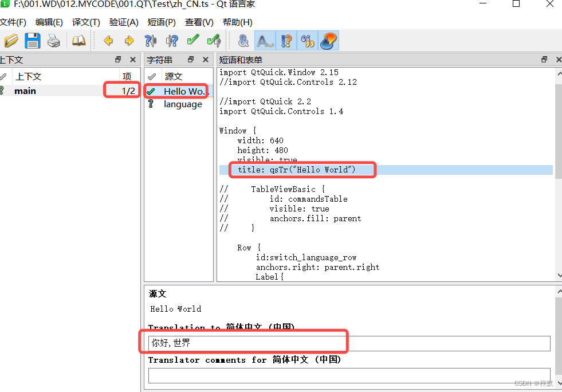Click the source code panel scroll-up arrow
Viewport: 562px width, 392px height.
pos(559,73)
